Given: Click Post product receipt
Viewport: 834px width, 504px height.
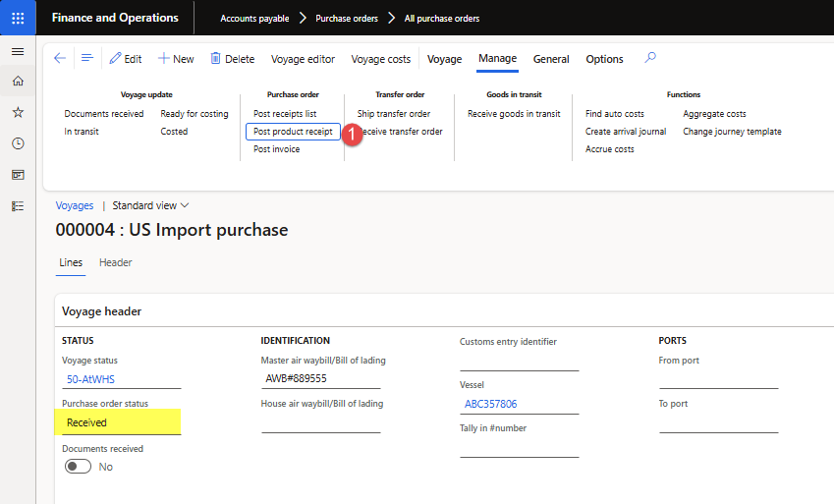Looking at the screenshot, I should [x=293, y=132].
